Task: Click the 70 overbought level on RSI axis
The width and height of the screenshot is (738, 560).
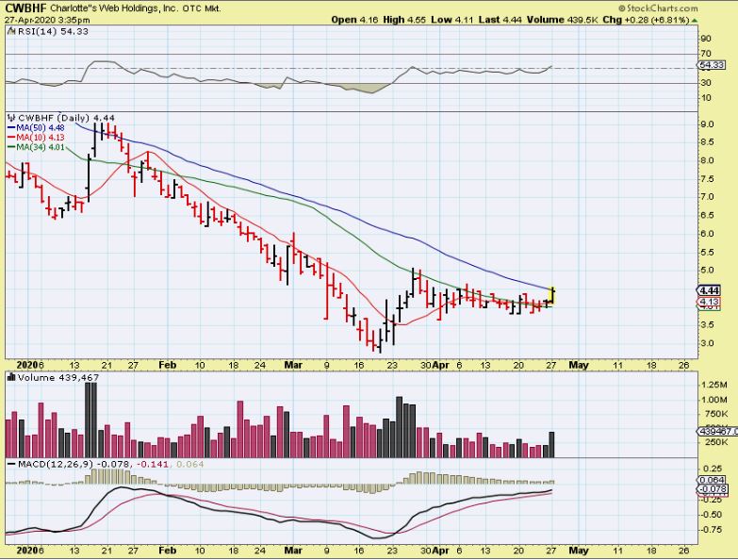Action: coord(706,54)
